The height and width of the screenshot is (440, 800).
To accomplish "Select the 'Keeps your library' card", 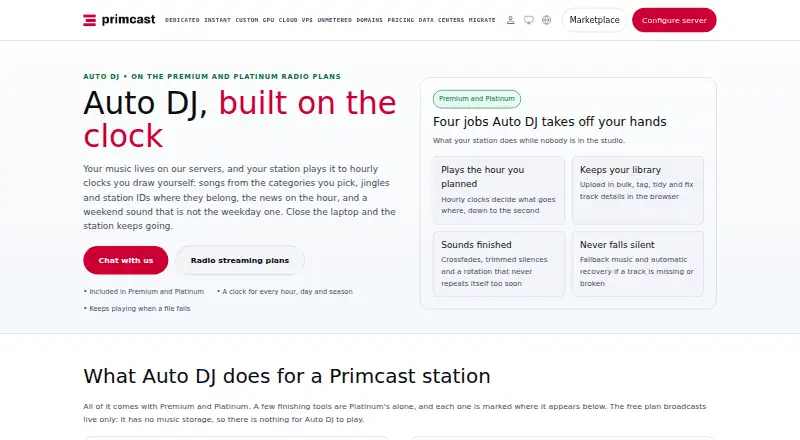I will tap(637, 190).
